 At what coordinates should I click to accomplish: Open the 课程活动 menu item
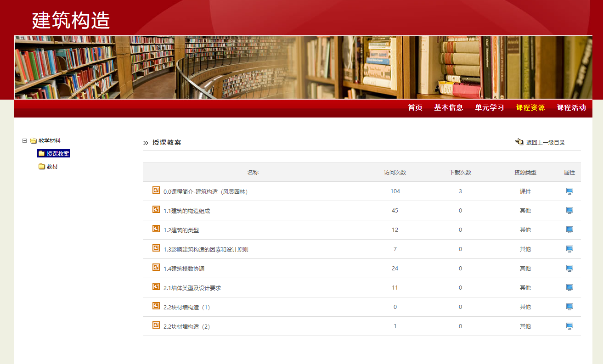pyautogui.click(x=571, y=108)
